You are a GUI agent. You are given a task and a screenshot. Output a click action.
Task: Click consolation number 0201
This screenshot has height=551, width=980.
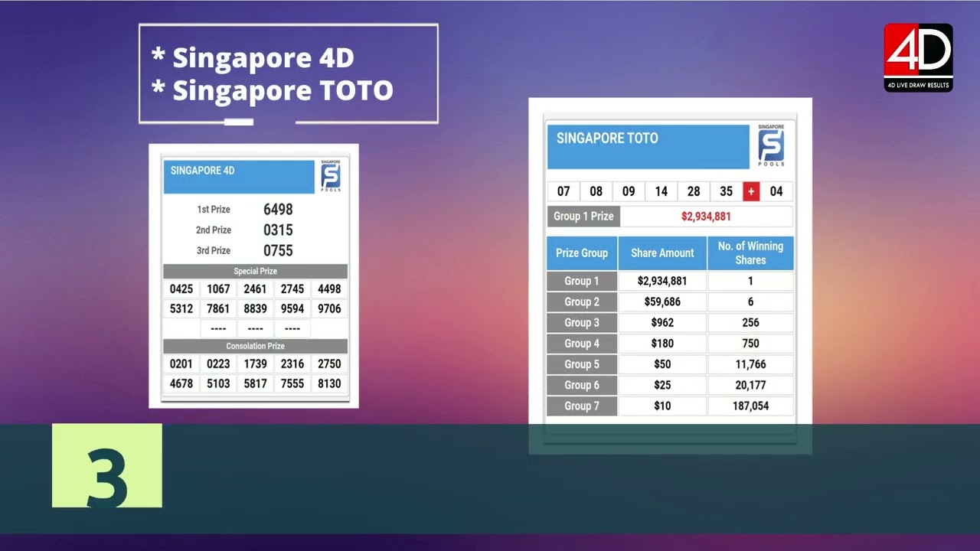(x=181, y=364)
